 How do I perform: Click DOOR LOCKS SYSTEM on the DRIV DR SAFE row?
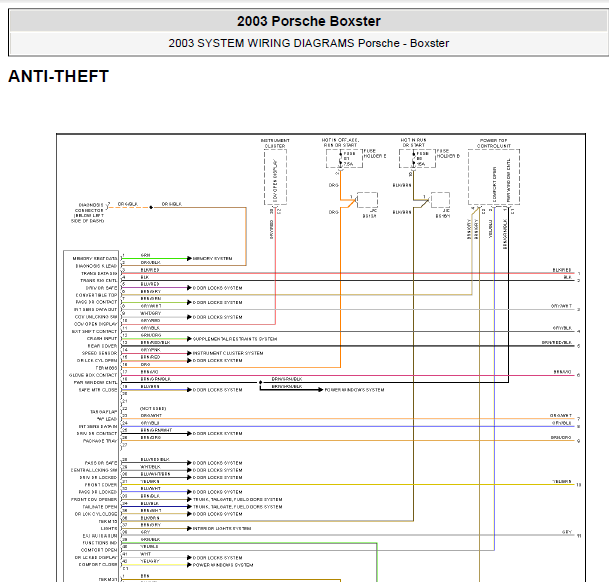coord(218,288)
